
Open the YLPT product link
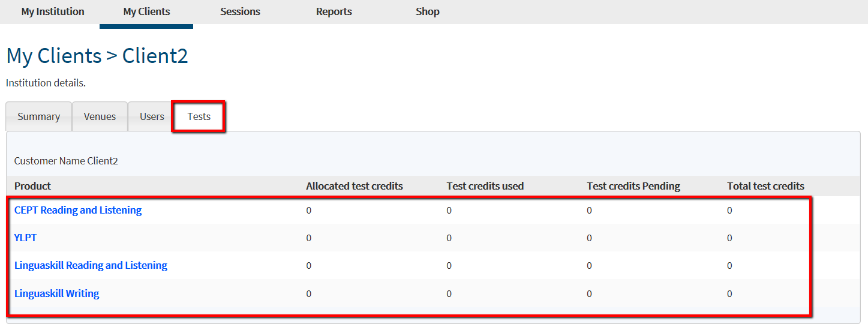[25, 238]
